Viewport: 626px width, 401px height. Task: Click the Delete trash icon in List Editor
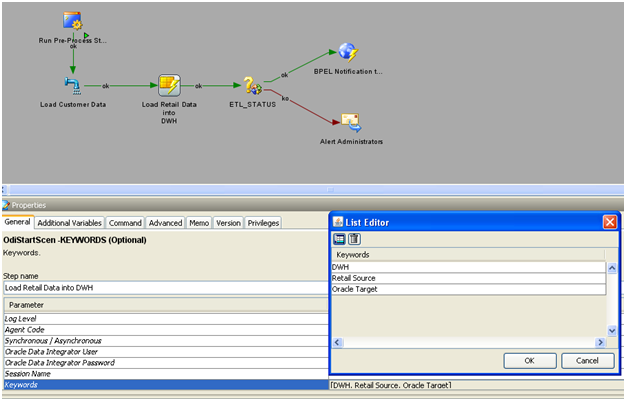pyautogui.click(x=355, y=239)
